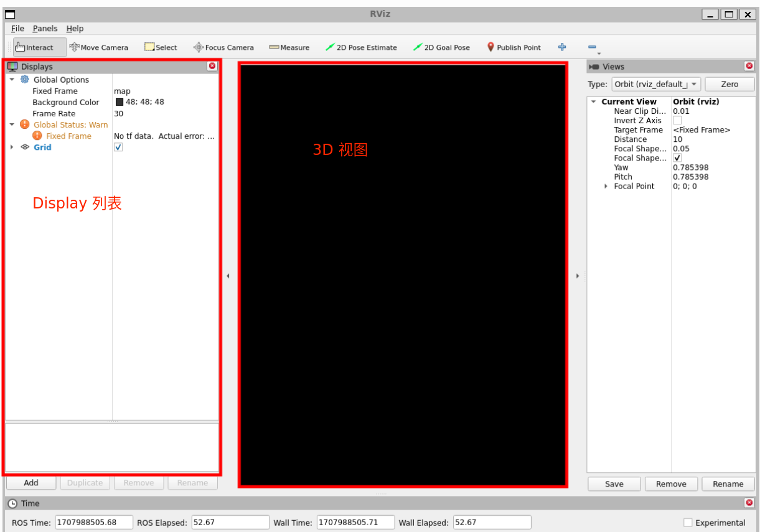Click the RViz window menu icon

tap(10, 14)
